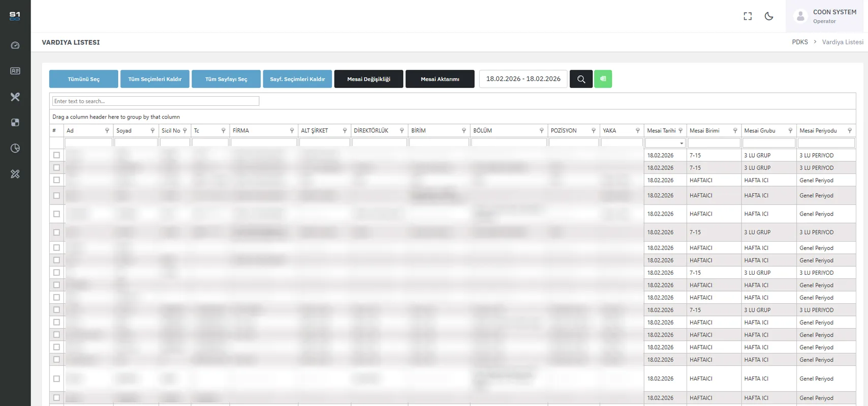Click the Mesai Aktarımı button
The height and width of the screenshot is (406, 868).
(440, 79)
